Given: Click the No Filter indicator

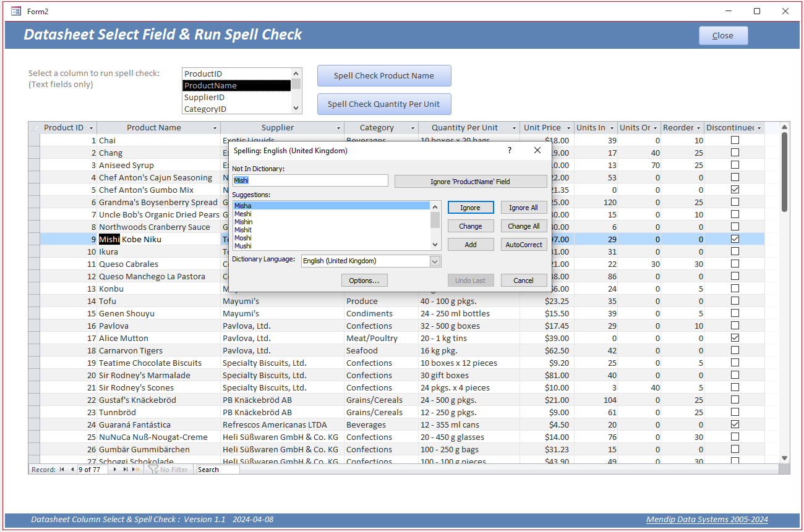Looking at the screenshot, I should [168, 470].
